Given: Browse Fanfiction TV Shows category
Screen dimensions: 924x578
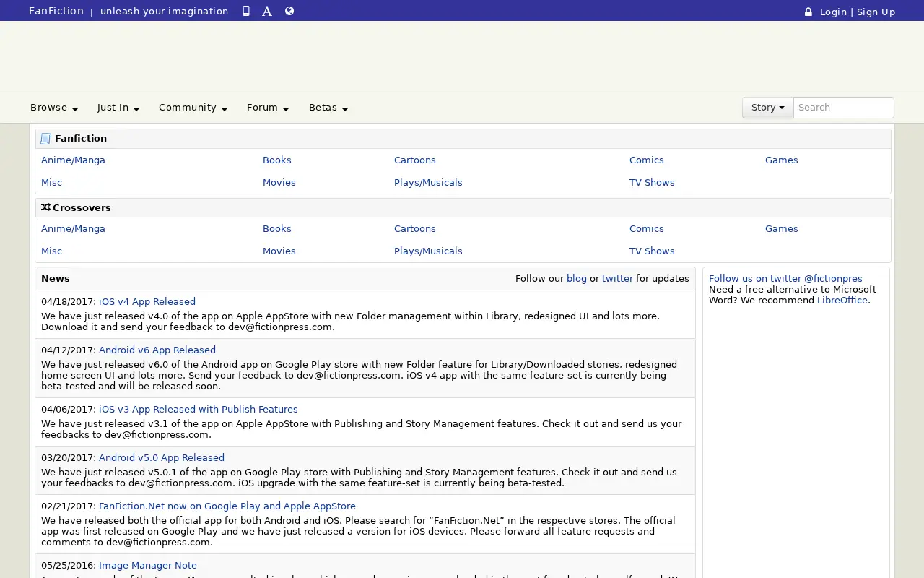Looking at the screenshot, I should click(652, 183).
